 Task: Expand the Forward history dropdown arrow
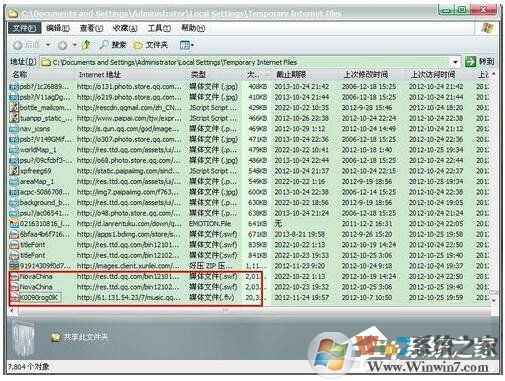point(75,45)
